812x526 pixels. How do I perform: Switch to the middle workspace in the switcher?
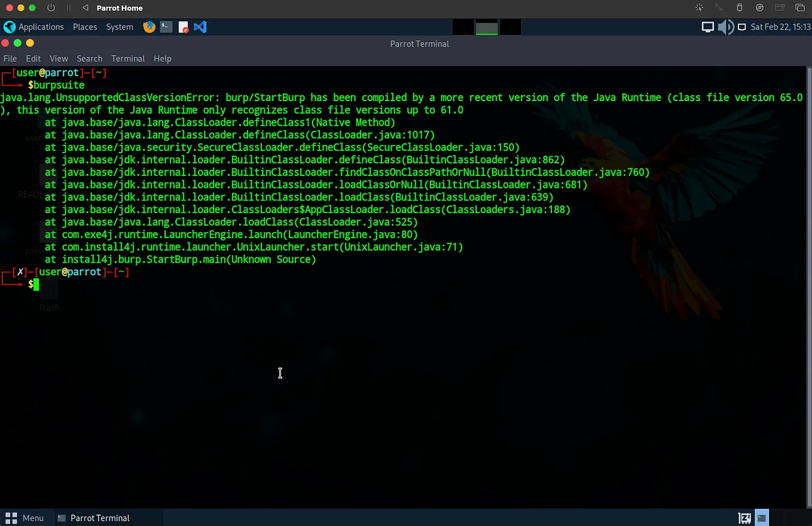click(486, 27)
